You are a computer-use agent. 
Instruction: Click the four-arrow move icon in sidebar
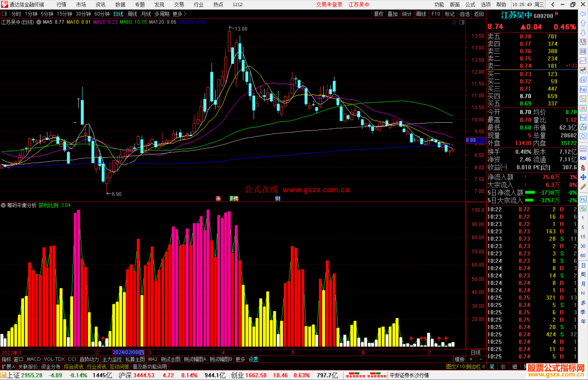tap(583, 177)
